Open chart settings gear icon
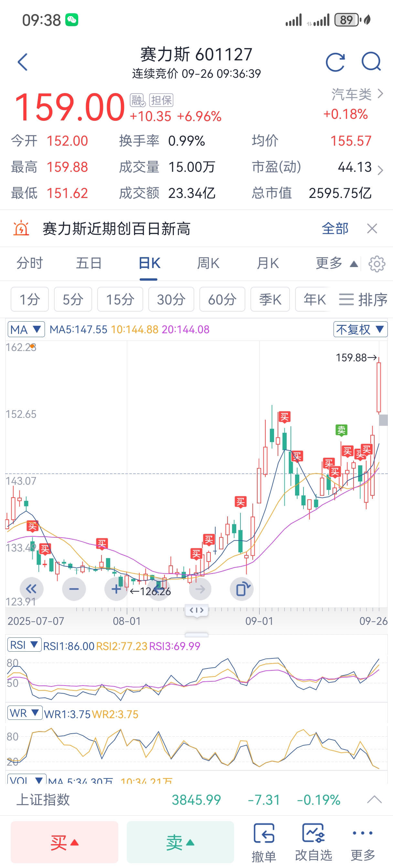This screenshot has width=393, height=868. coord(377,264)
